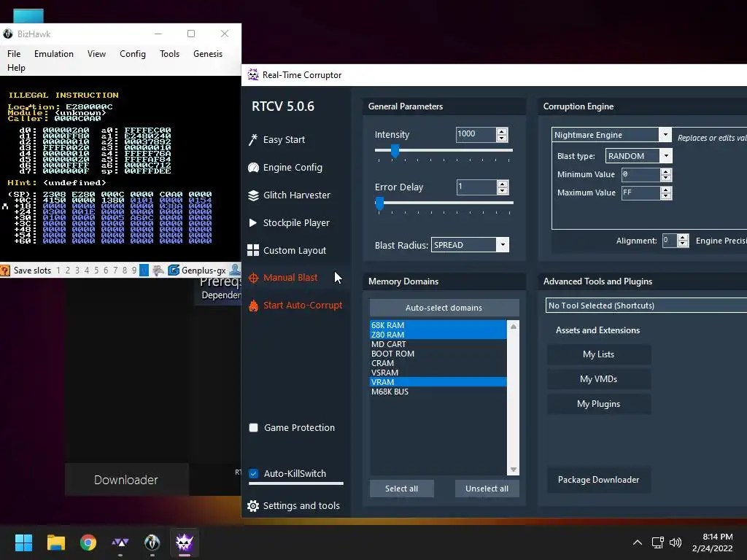This screenshot has height=560, width=747.
Task: Select MD CART memory domain
Action: point(438,344)
